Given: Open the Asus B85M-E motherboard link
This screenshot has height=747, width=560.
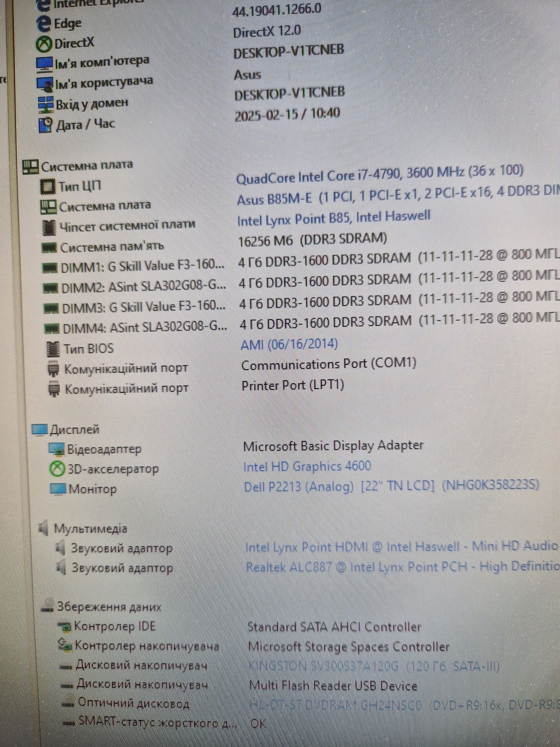Looking at the screenshot, I should [x=398, y=195].
